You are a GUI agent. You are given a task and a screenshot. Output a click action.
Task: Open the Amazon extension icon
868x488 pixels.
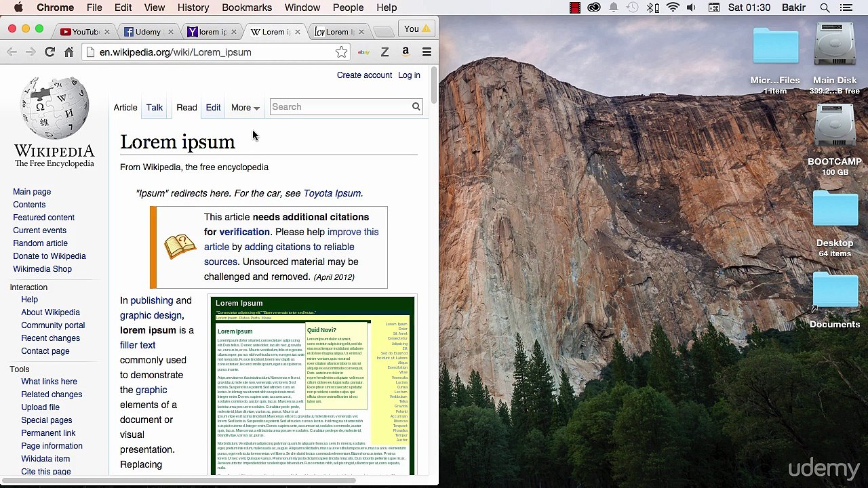(406, 52)
